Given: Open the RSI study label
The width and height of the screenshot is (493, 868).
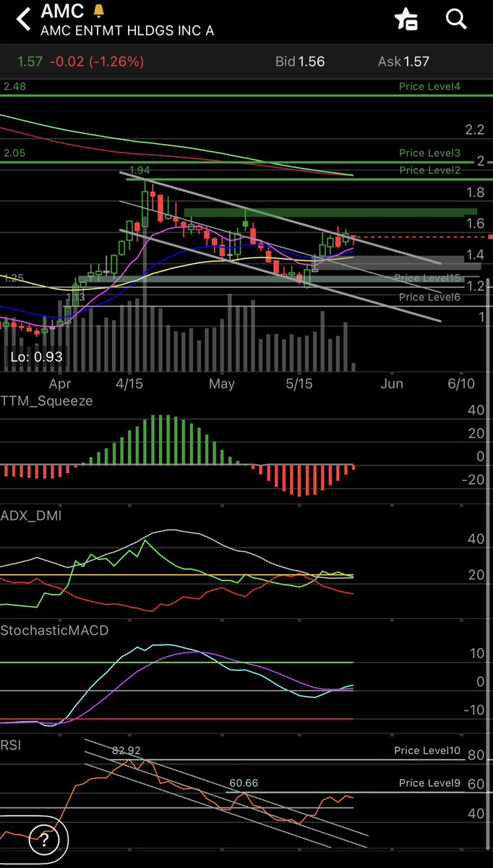Looking at the screenshot, I should pos(10,744).
